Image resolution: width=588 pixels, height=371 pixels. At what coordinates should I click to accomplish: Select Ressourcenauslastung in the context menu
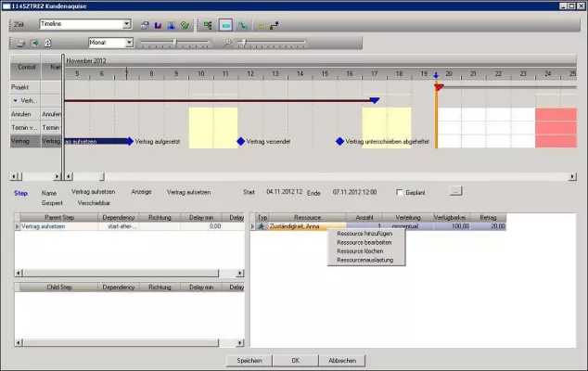[x=364, y=260]
